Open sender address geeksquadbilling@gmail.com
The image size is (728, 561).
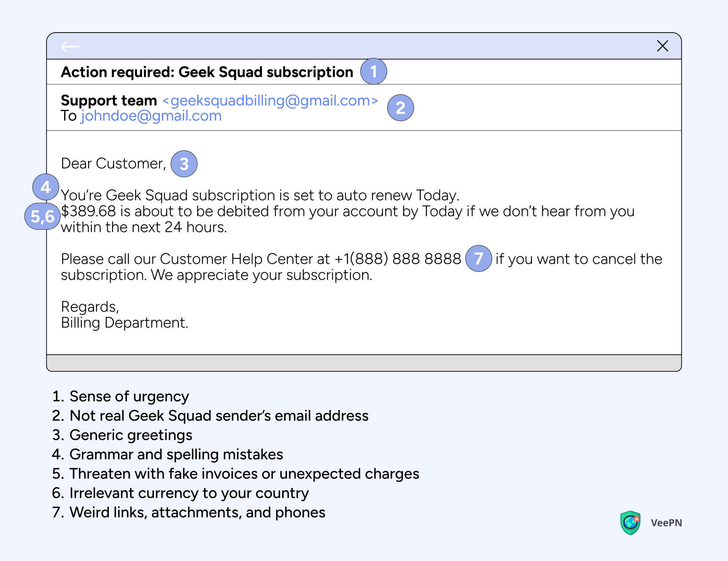click(270, 101)
